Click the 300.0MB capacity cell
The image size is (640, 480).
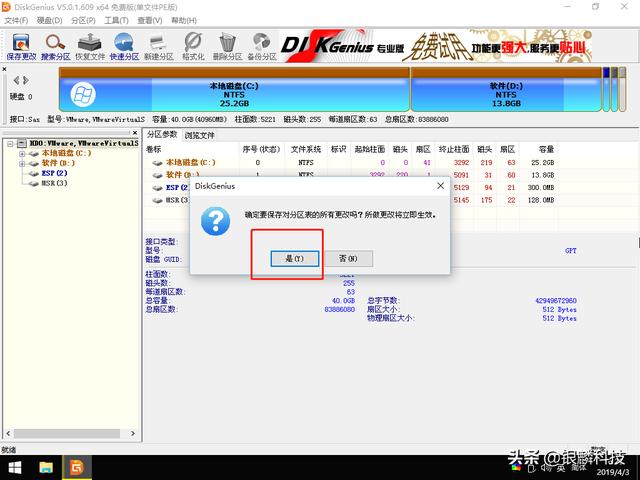[541, 188]
